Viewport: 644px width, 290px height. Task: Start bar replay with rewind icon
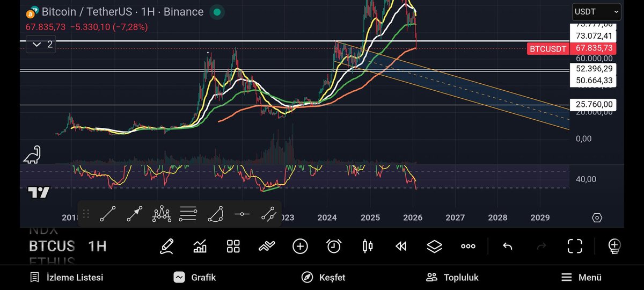coord(401,247)
